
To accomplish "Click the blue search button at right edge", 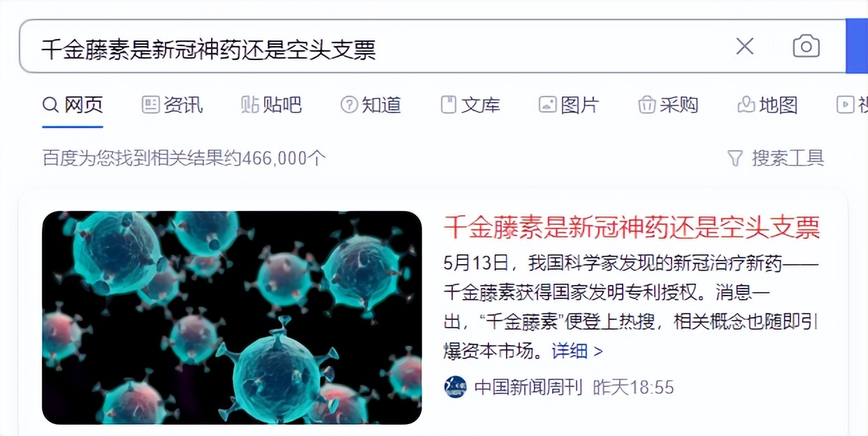I will [857, 46].
